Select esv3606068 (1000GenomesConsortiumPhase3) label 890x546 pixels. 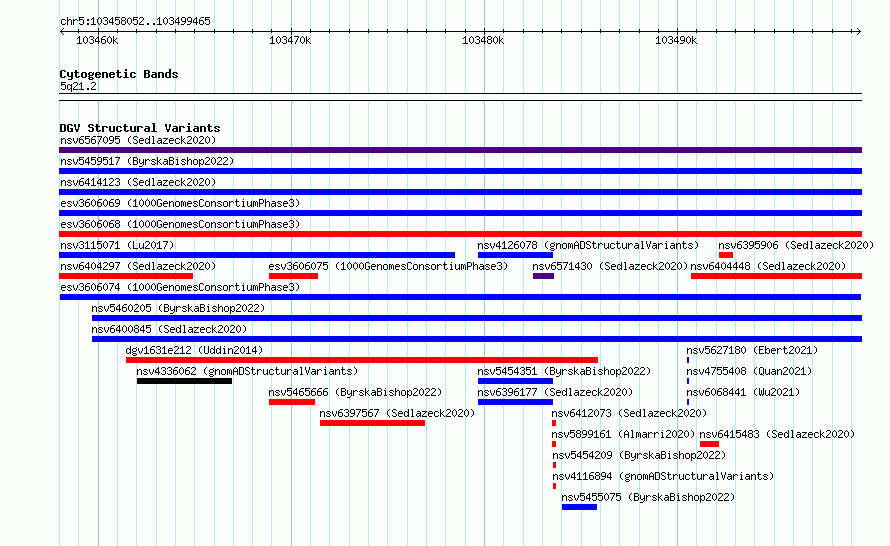(x=180, y=224)
